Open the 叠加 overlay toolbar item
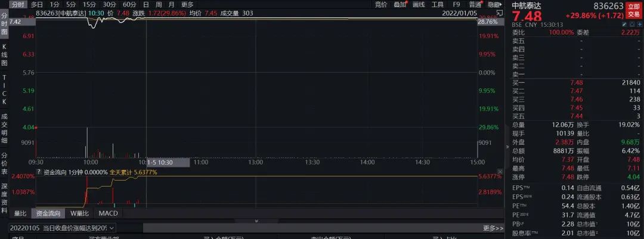 (399, 5)
